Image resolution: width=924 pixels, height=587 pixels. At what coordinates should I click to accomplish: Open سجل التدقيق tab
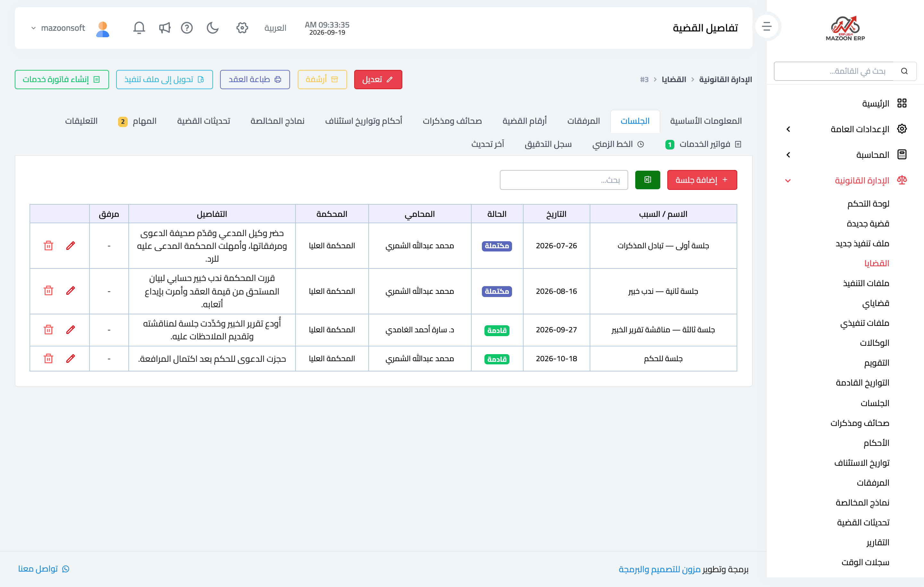coord(548,144)
